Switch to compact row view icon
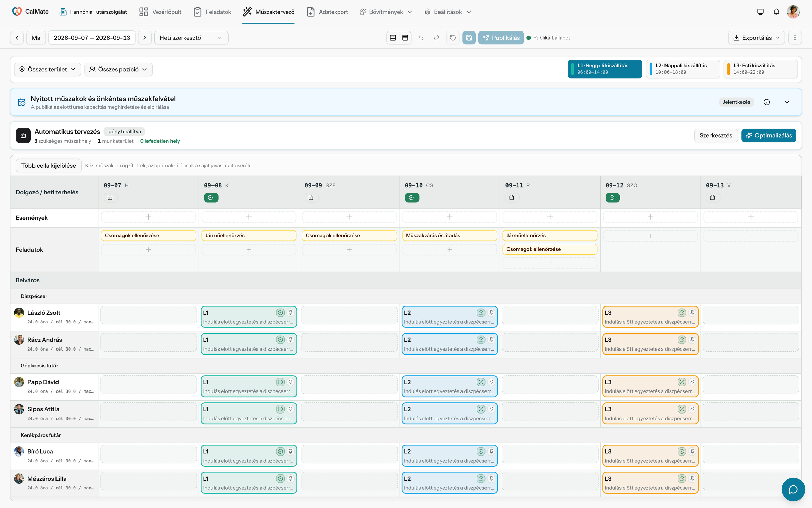The image size is (812, 508). pyautogui.click(x=393, y=38)
